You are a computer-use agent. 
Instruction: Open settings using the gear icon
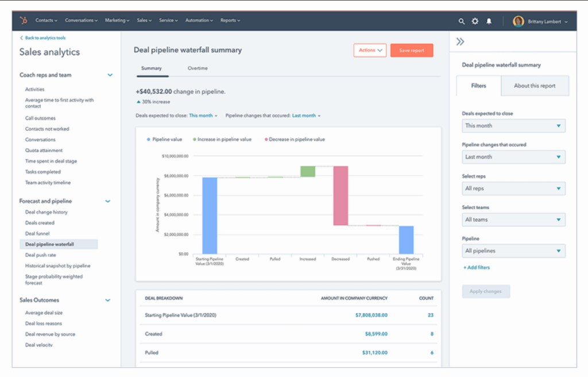[x=475, y=21]
